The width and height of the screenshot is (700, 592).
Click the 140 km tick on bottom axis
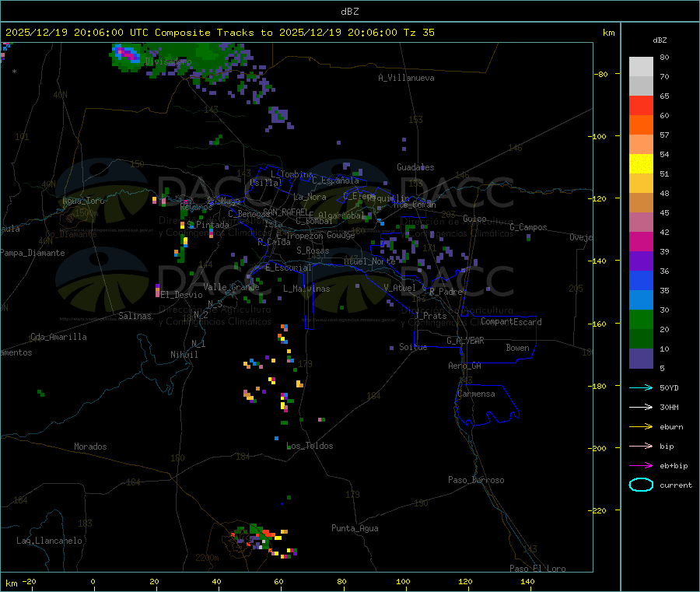pyautogui.click(x=527, y=581)
